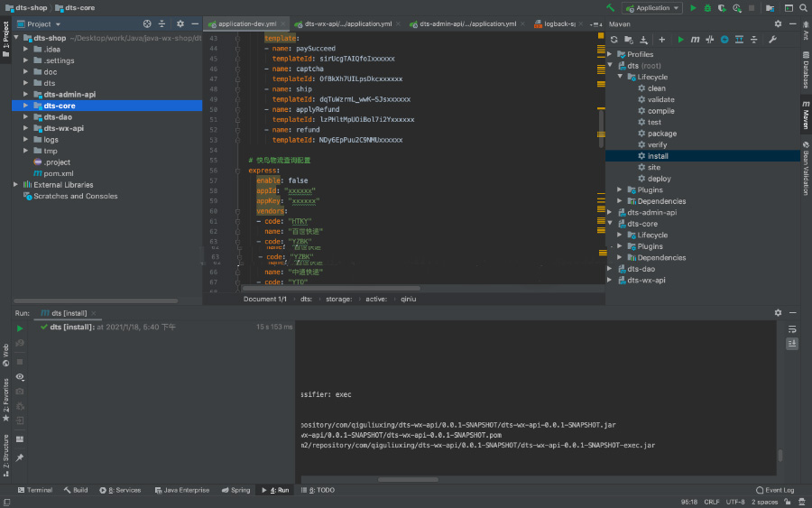Viewport: 812px width, 508px height.
Task: Click the green Debug bug icon
Action: click(706, 8)
